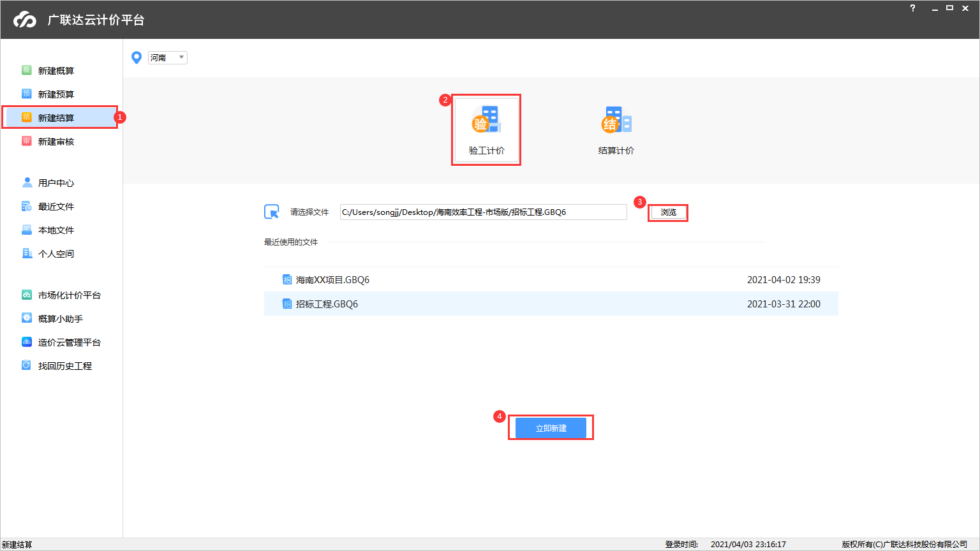Click the 招标工程.GBQ6 file icon
Image resolution: width=980 pixels, height=551 pixels.
click(x=287, y=304)
